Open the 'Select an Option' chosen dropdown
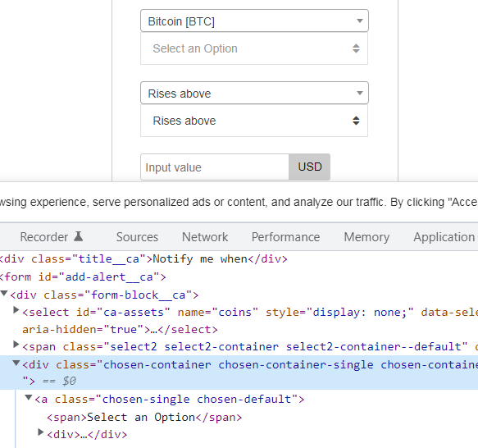The height and width of the screenshot is (448, 478). coord(254,48)
